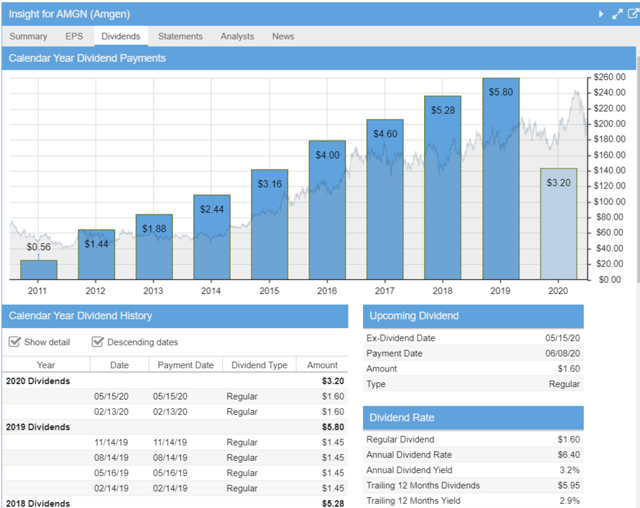Select the 2020 Dividends summary row
The height and width of the screenshot is (508, 640).
(x=175, y=381)
